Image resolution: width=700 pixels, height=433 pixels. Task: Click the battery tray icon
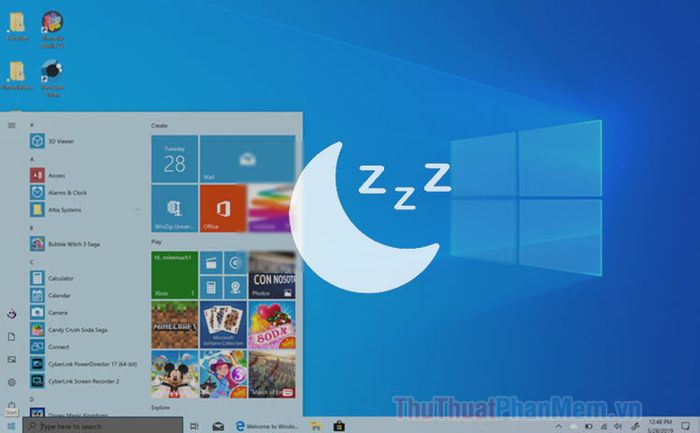589,426
